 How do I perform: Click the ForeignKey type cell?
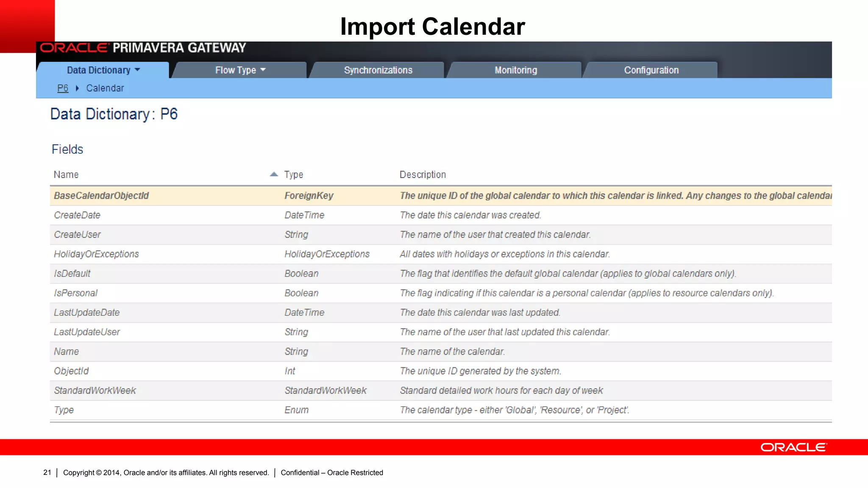pos(309,196)
